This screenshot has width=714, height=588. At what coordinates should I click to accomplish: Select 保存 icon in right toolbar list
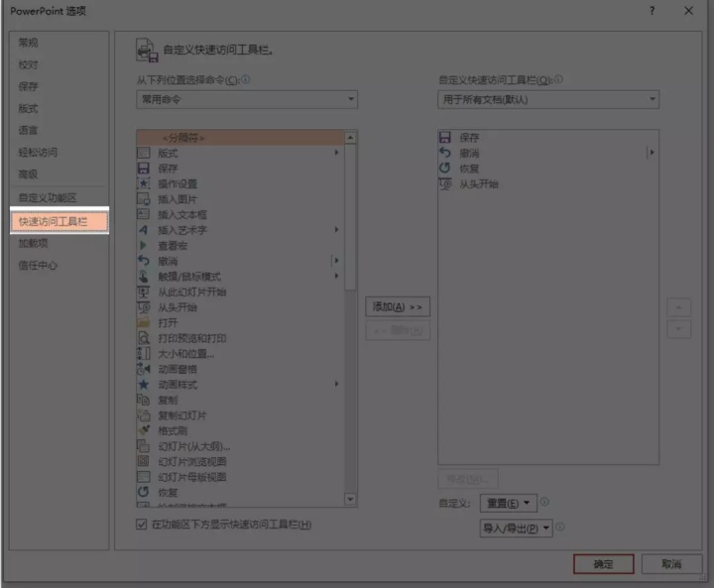point(445,137)
